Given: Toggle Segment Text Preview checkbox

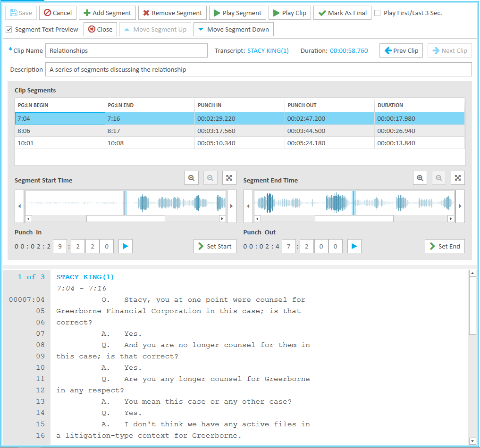Looking at the screenshot, I should tap(9, 30).
